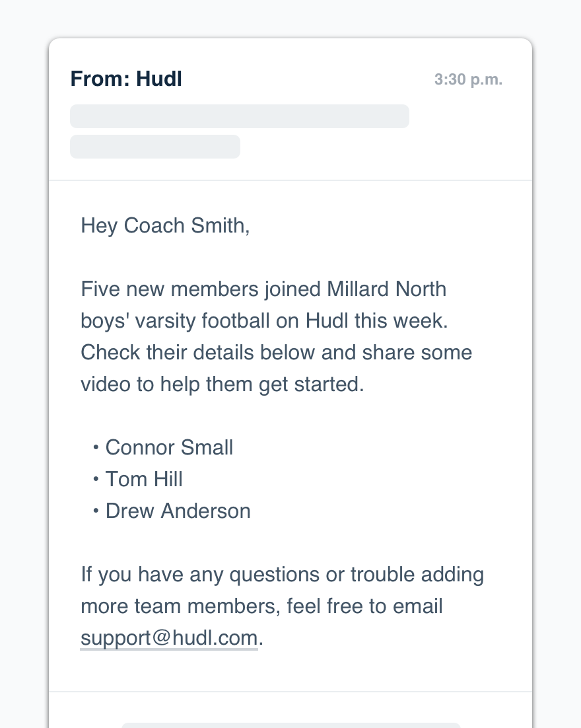Select Drew Anderson in the member list
581x728 pixels.
pyautogui.click(x=178, y=511)
